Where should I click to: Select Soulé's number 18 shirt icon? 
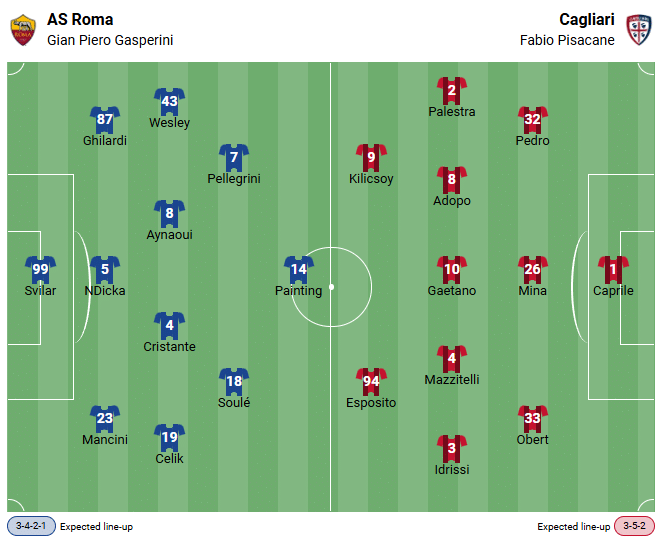(233, 381)
